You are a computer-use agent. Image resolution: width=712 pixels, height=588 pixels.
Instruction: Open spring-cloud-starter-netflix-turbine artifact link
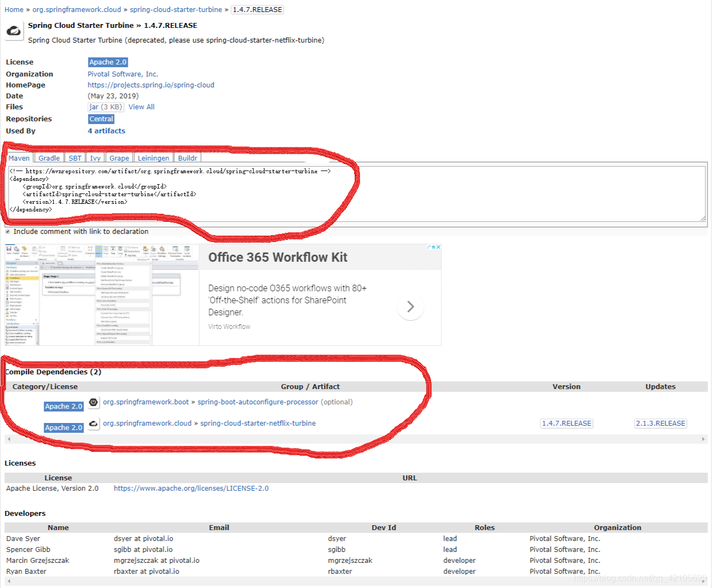[x=258, y=423]
